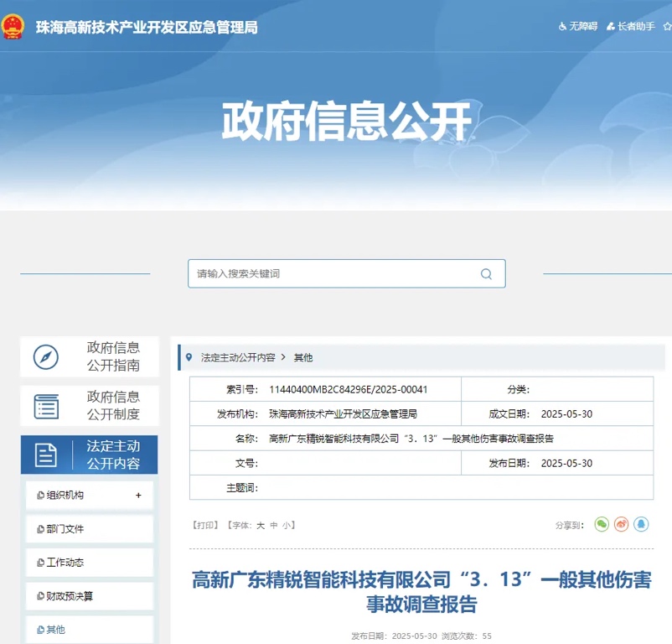Set font size to 小
Screen dimensions: 672x644
click(x=286, y=525)
